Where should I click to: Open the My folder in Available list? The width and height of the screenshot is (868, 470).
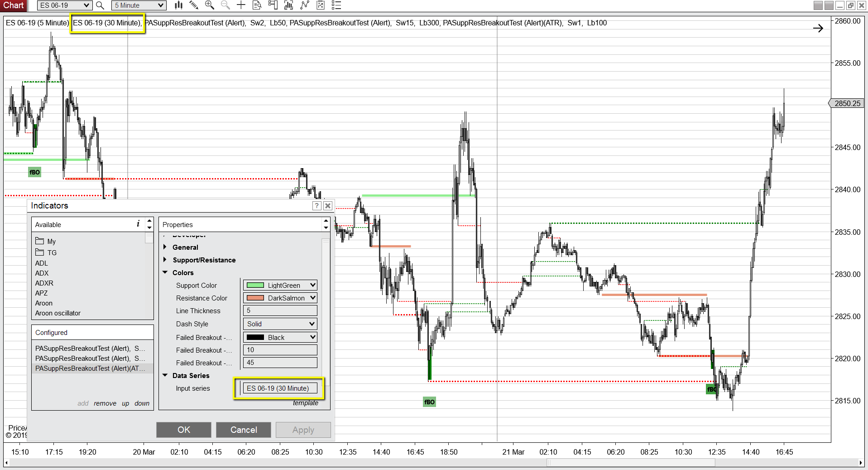[x=45, y=241]
